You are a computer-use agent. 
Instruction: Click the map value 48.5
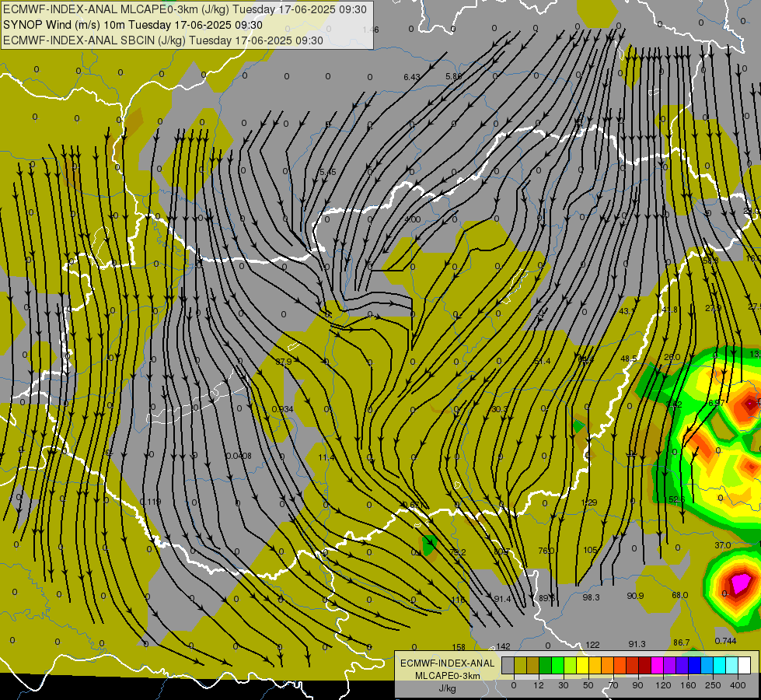(x=629, y=359)
